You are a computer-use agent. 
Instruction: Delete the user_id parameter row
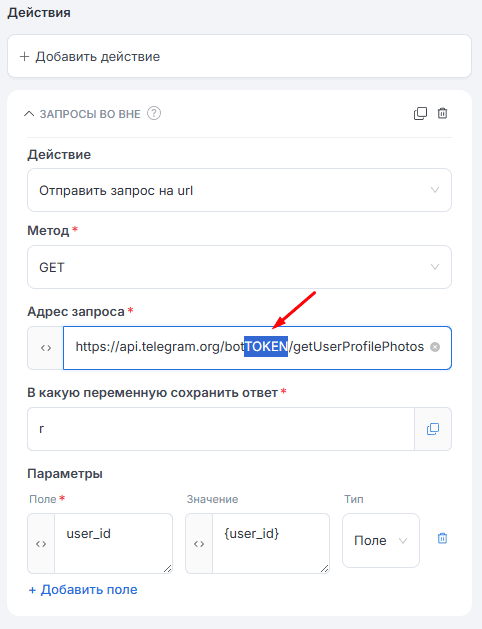pyautogui.click(x=442, y=538)
